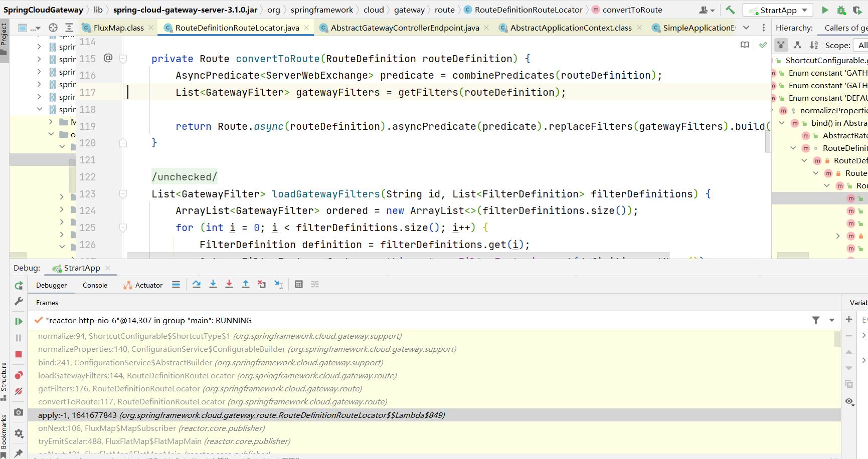This screenshot has width=868, height=459.
Task: Open the Bookmarks tool window button
Action: [x=4, y=435]
